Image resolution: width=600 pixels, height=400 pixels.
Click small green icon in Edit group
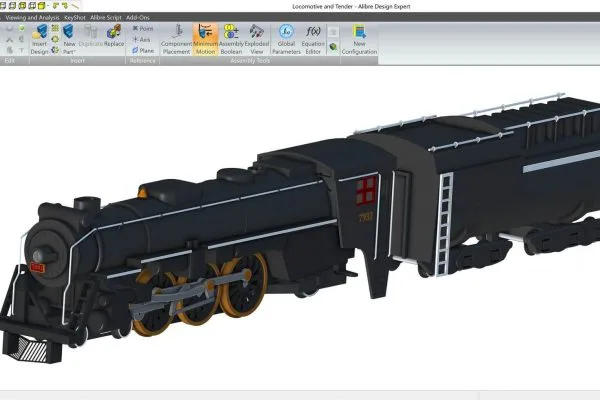point(22,28)
